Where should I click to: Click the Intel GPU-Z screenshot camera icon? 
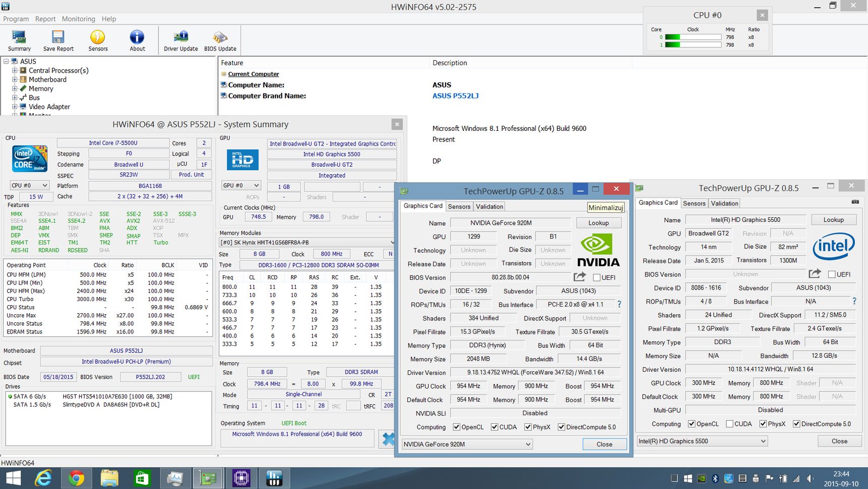855,202
